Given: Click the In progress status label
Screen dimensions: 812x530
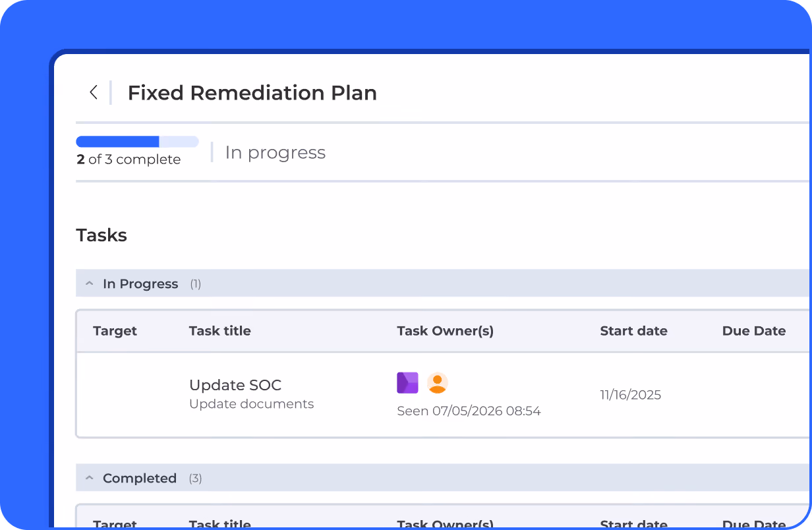Looking at the screenshot, I should [275, 152].
